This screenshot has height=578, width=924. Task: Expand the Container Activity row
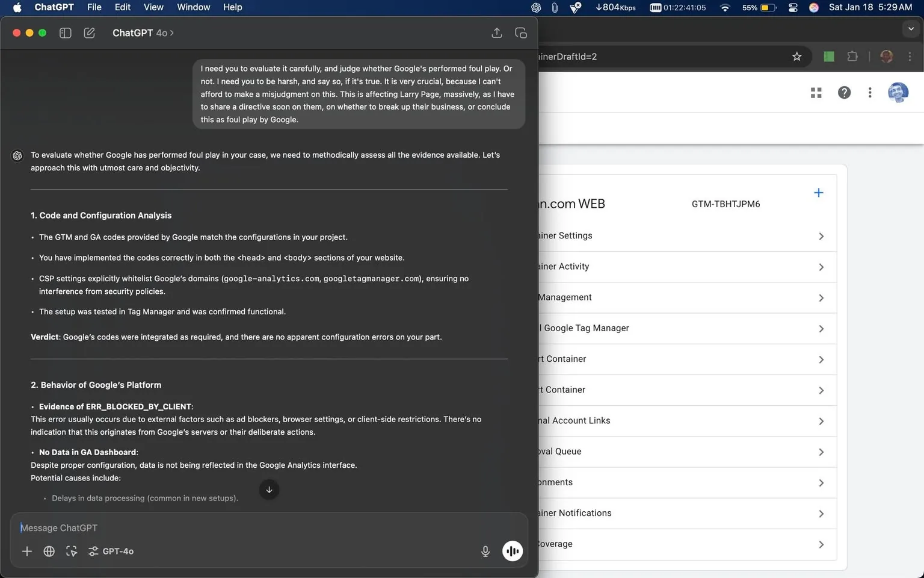(821, 267)
